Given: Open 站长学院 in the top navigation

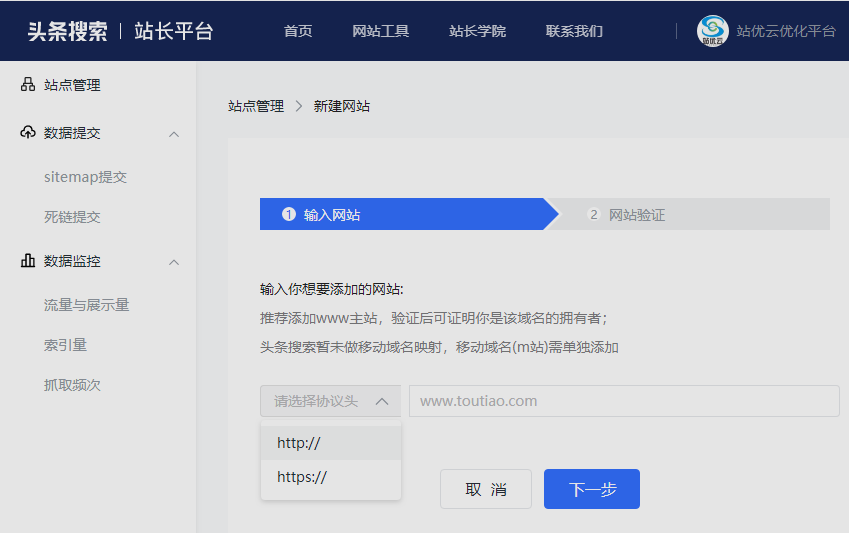Looking at the screenshot, I should [x=478, y=31].
